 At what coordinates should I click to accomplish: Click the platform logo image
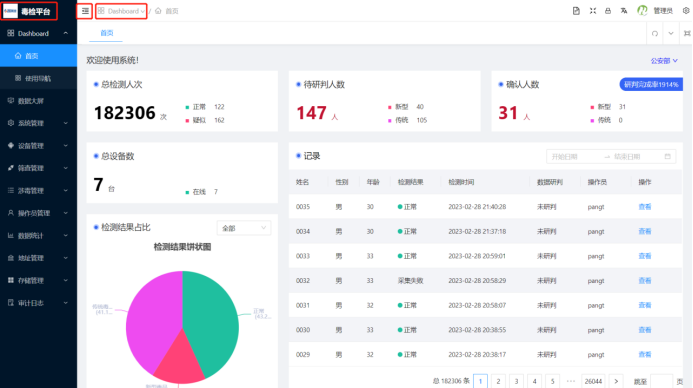[x=11, y=11]
